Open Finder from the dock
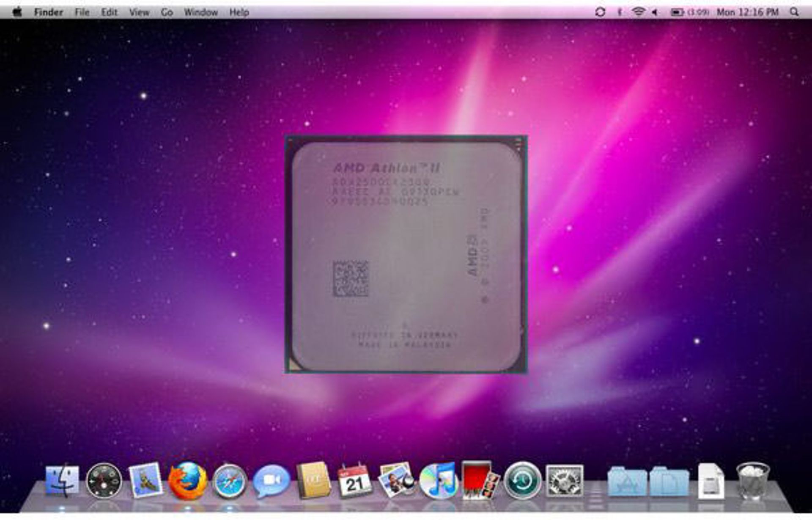Screen dimensions: 812x520 click(x=62, y=481)
